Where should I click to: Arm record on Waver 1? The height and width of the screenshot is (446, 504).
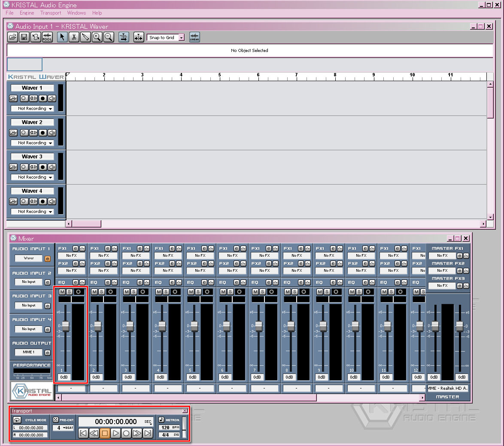click(43, 98)
